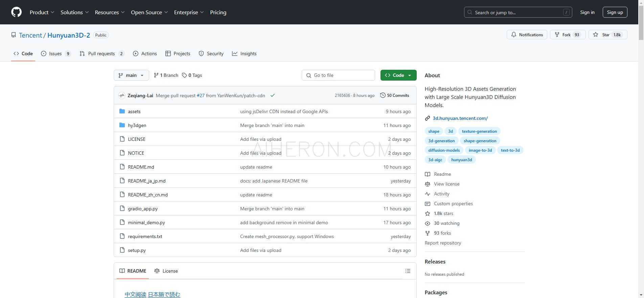The image size is (644, 298).
Task: Click the Readme book icon in About
Action: coord(428,174)
